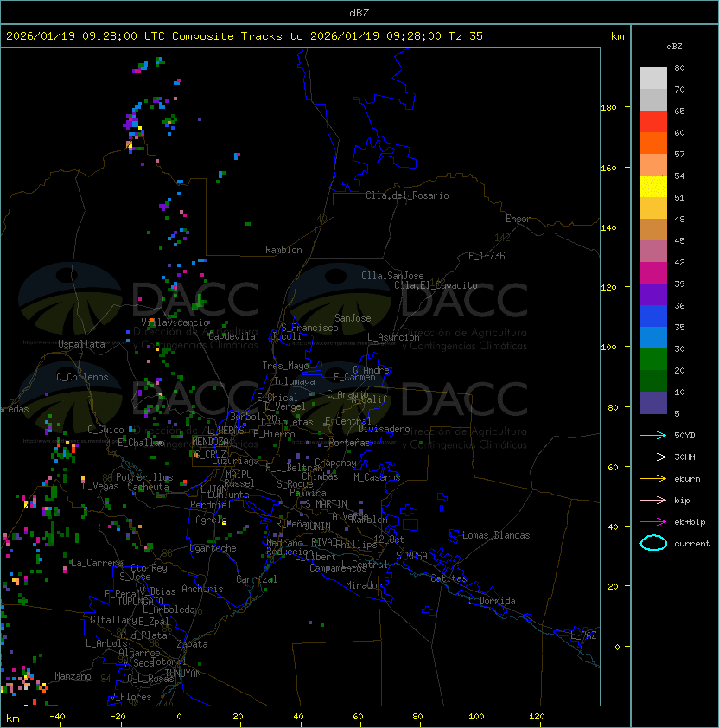This screenshot has width=719, height=728.
Task: Click the La_Carrera place label
Action: (97, 563)
